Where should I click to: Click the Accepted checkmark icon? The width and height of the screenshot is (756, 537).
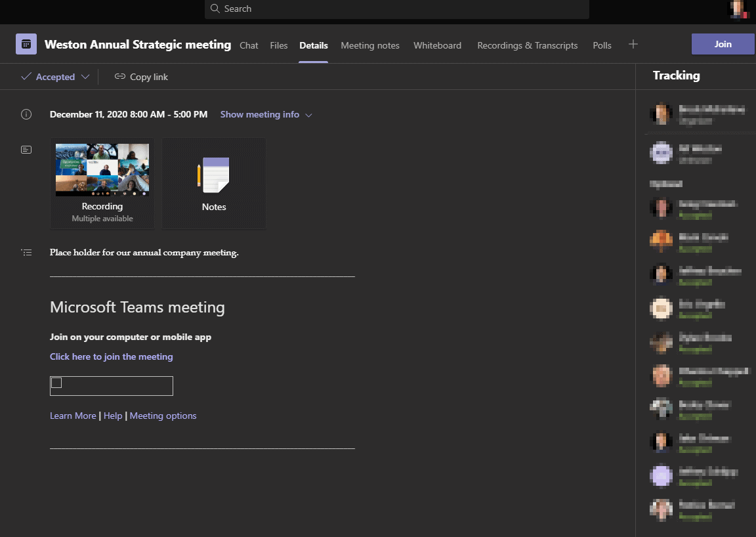(26, 76)
